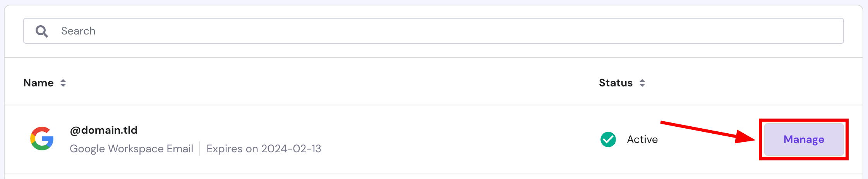Screen dimensions: 868x179
Task: Click the Expires on 2024-02-13 text
Action: 264,149
